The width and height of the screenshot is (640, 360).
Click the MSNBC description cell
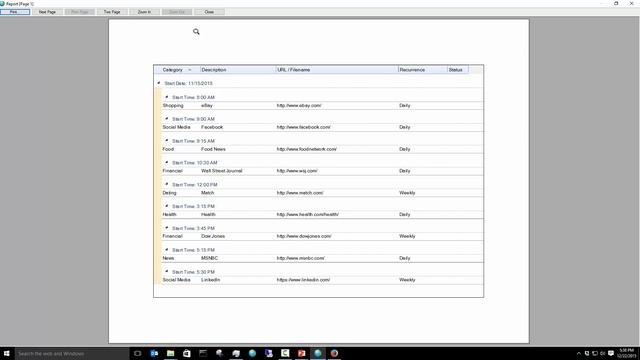209,258
